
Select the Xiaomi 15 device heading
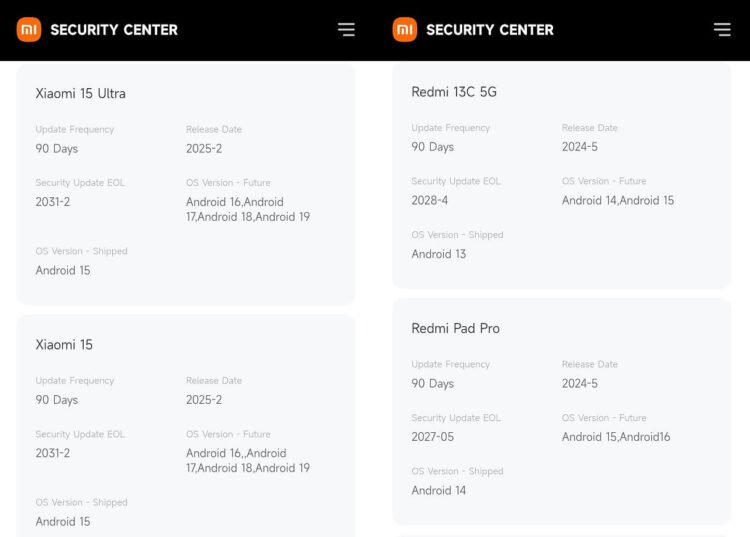pyautogui.click(x=64, y=344)
